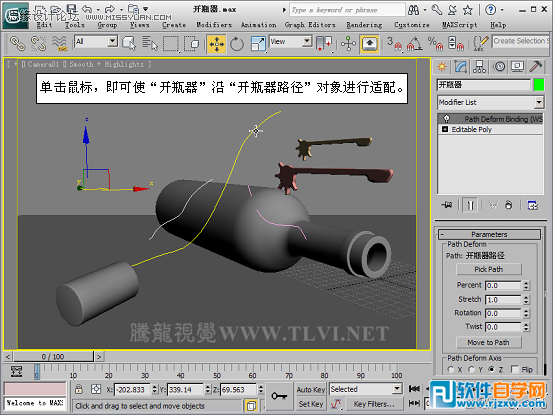
Task: Click the green object color swatch
Action: (x=539, y=85)
